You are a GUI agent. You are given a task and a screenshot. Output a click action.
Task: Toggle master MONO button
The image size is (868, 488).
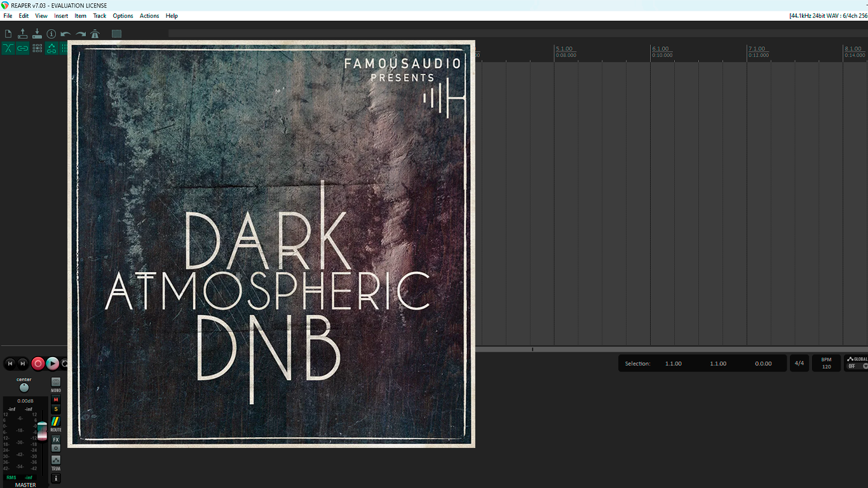(x=56, y=383)
